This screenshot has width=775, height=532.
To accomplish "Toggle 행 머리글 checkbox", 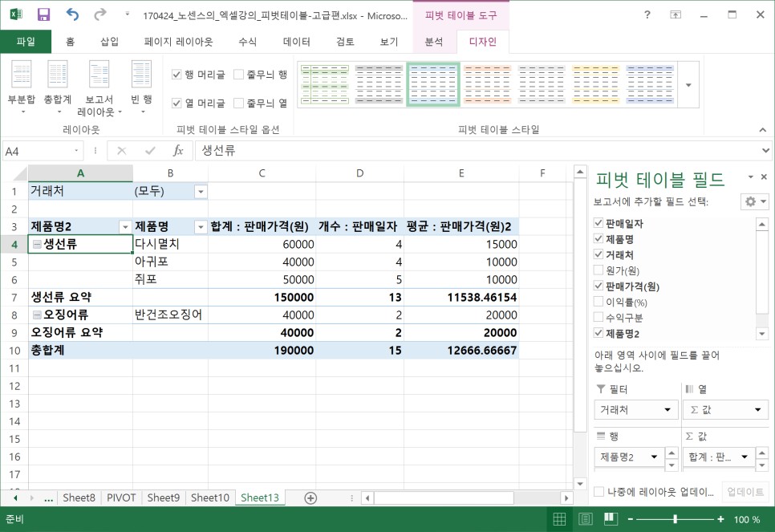I will pos(177,75).
